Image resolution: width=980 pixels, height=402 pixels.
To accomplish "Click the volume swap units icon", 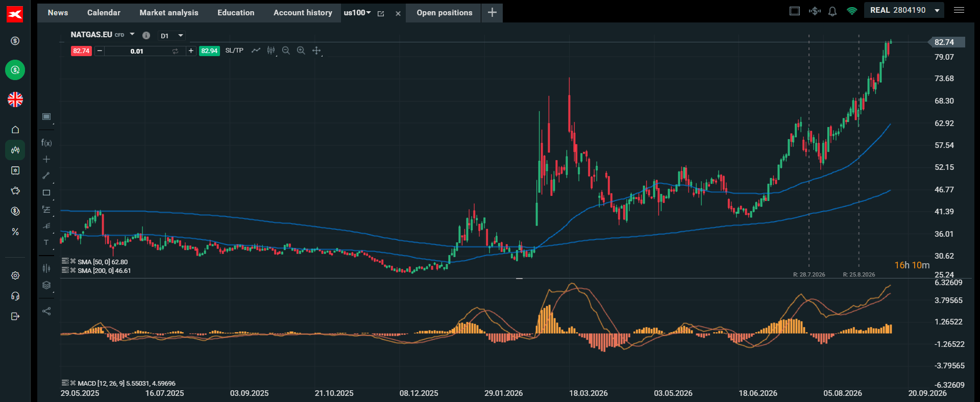I will [175, 51].
